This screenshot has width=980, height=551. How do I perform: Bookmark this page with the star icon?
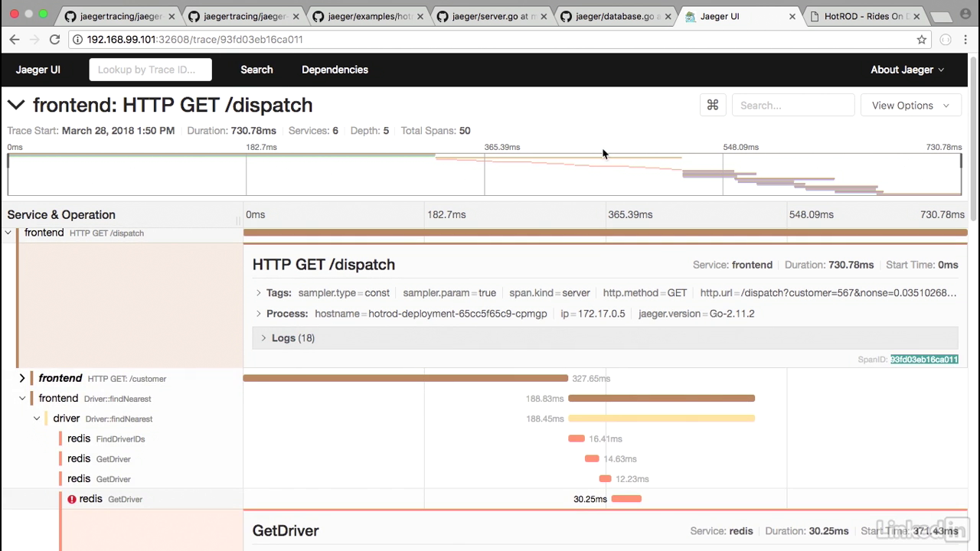point(922,40)
